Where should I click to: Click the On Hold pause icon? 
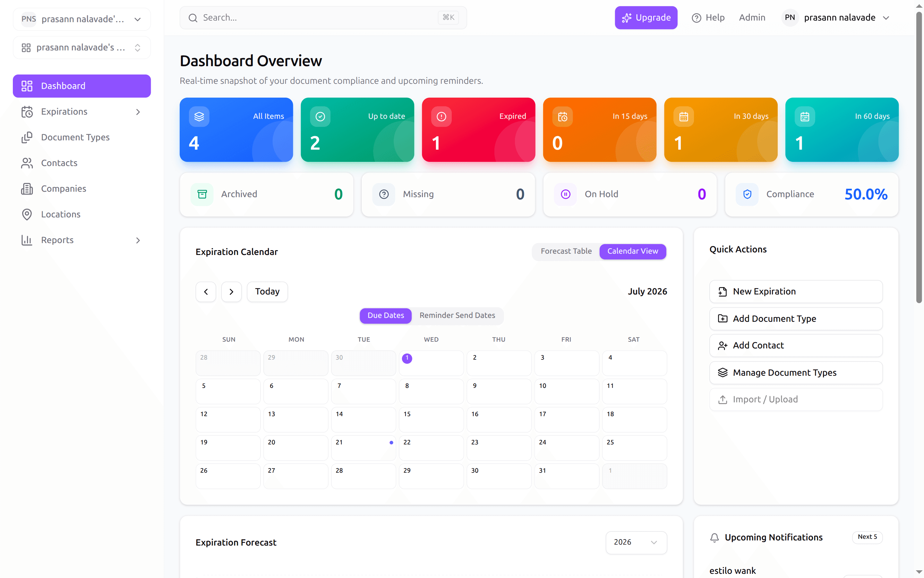tap(566, 194)
